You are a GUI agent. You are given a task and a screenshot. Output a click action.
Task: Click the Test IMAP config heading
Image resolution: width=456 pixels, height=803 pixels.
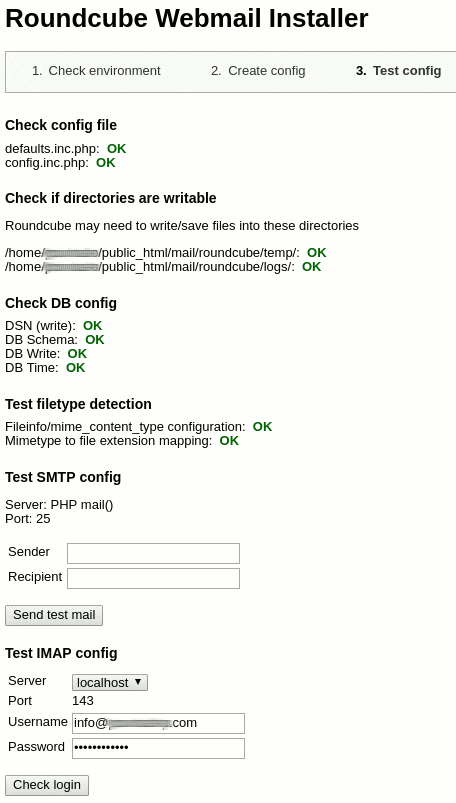(61, 653)
